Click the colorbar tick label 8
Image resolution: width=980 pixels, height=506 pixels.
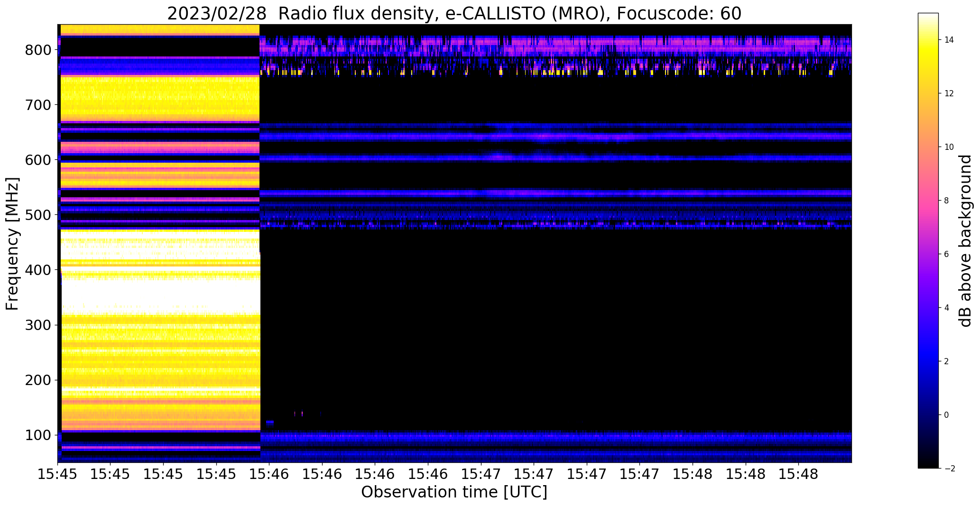tap(947, 201)
